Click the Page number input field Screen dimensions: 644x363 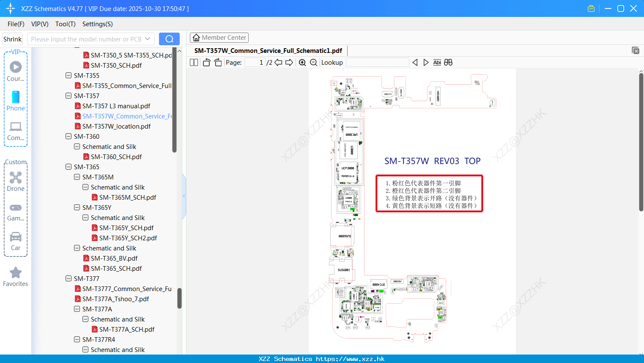click(255, 62)
